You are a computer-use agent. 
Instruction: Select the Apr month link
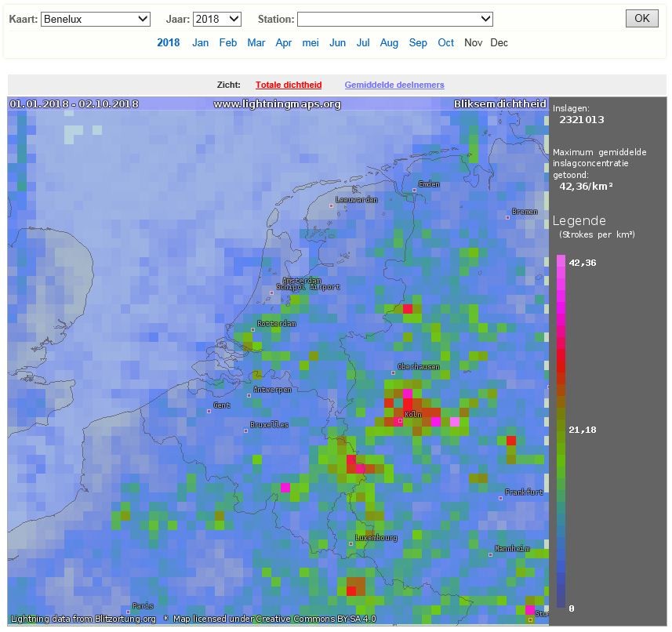pos(283,43)
